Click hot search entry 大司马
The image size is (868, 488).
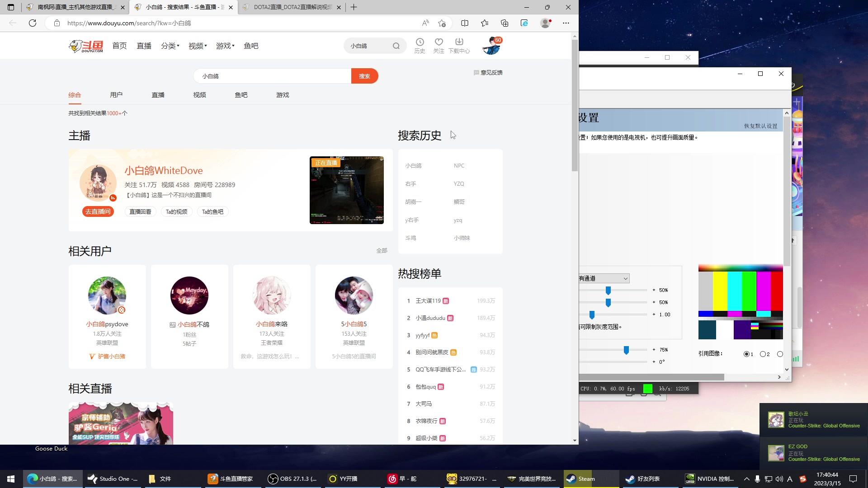(x=424, y=404)
